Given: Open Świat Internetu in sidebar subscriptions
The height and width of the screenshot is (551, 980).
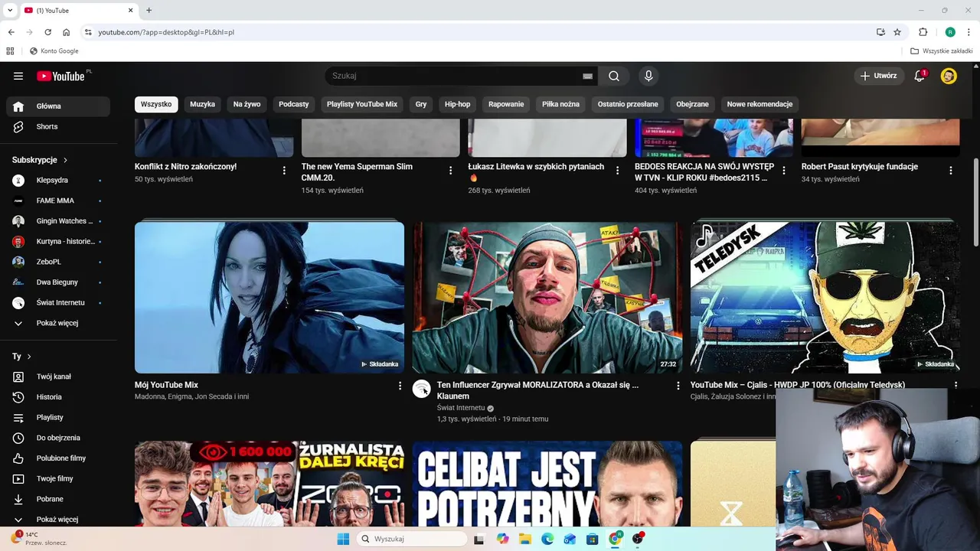Looking at the screenshot, I should click(58, 302).
